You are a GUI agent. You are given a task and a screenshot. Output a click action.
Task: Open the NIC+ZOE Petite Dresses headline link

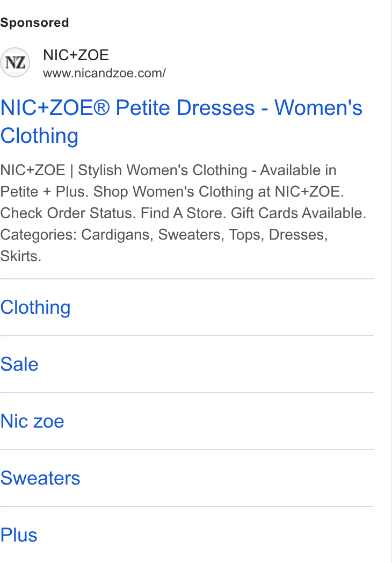tap(182, 121)
